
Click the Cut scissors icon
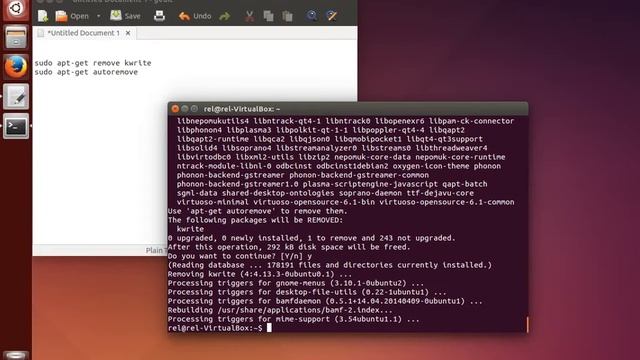(x=249, y=16)
